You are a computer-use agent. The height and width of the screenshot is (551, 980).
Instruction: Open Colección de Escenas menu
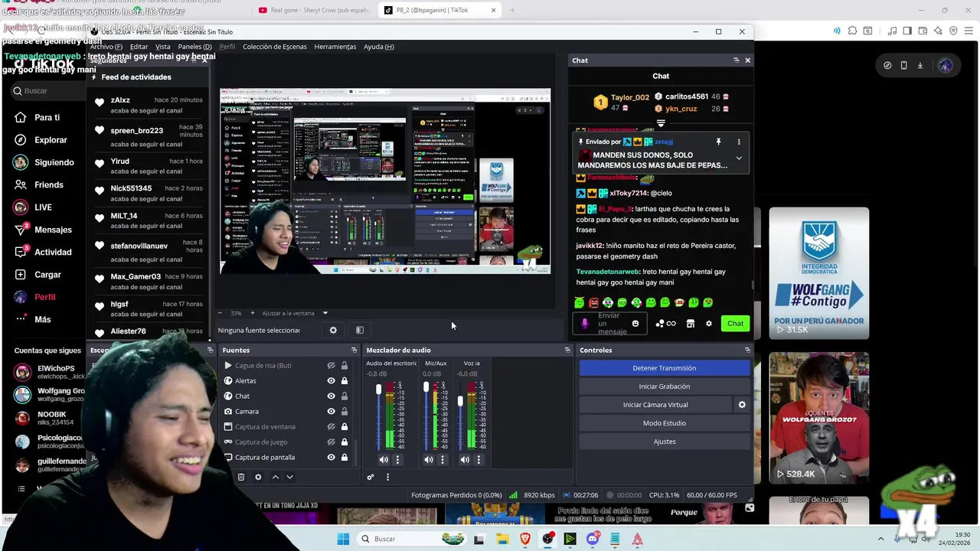275,47
